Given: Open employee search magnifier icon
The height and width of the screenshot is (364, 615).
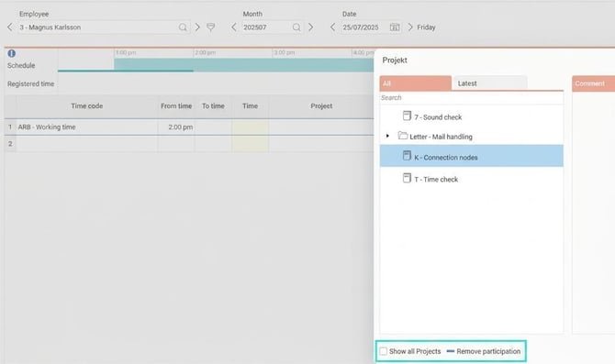Looking at the screenshot, I should (183, 27).
